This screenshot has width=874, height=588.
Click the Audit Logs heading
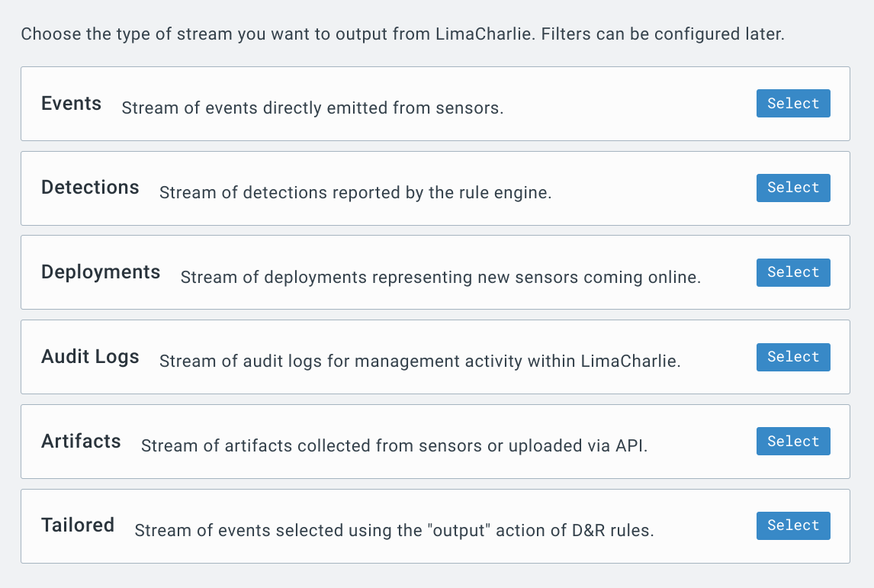pyautogui.click(x=90, y=357)
